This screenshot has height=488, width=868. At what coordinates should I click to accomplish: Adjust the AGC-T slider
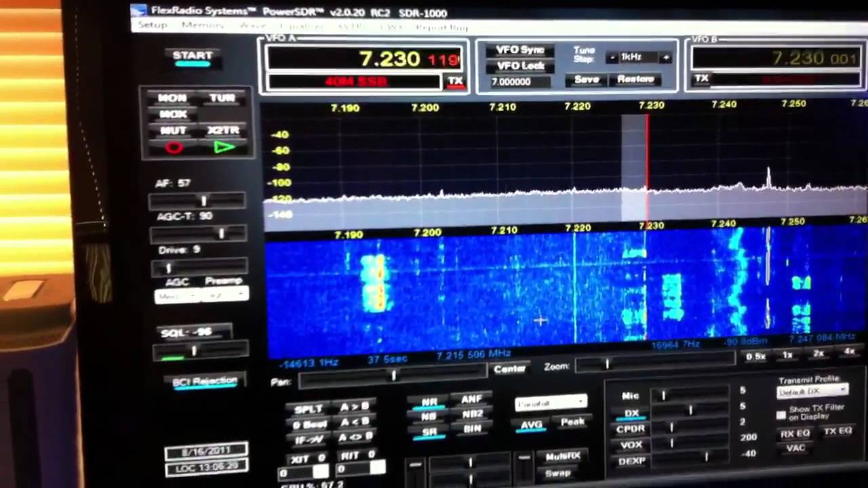point(197,234)
